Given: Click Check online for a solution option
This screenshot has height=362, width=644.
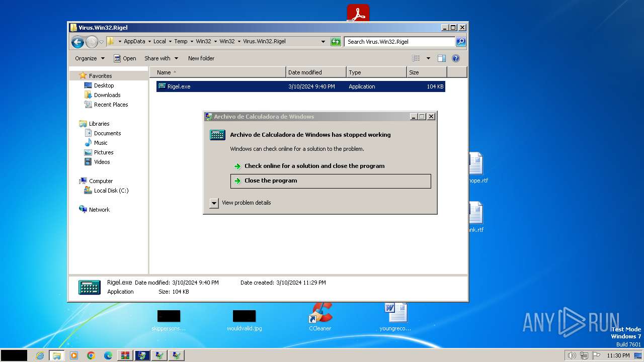Looking at the screenshot, I should point(314,166).
